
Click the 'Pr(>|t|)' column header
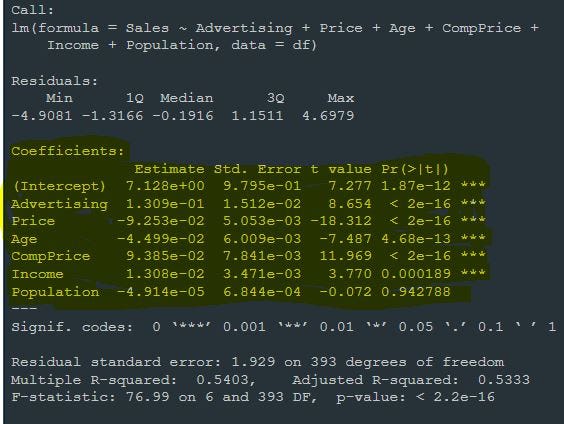[415, 169]
